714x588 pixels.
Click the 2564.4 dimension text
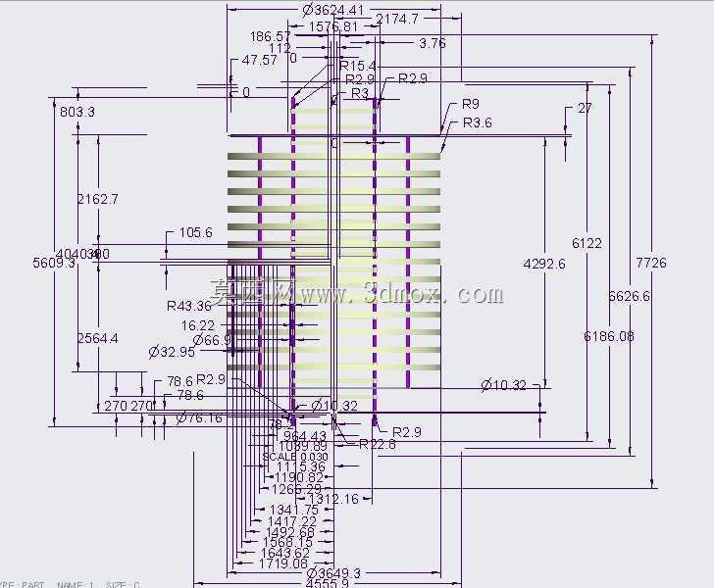(x=98, y=338)
